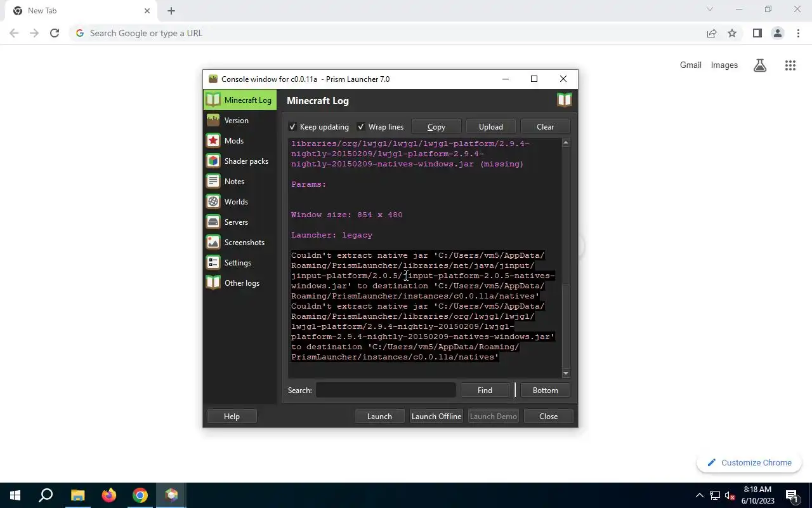Open a new Chrome tab
The height and width of the screenshot is (508, 812).
coord(171,11)
